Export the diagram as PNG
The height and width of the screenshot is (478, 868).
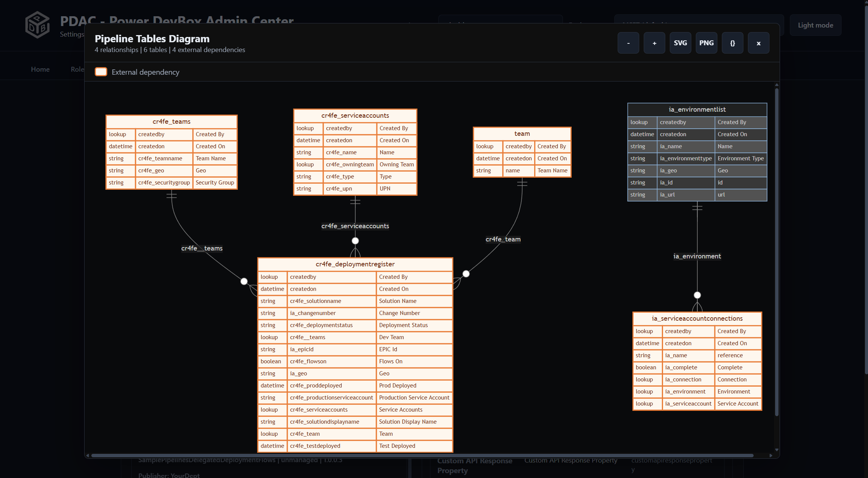[706, 43]
